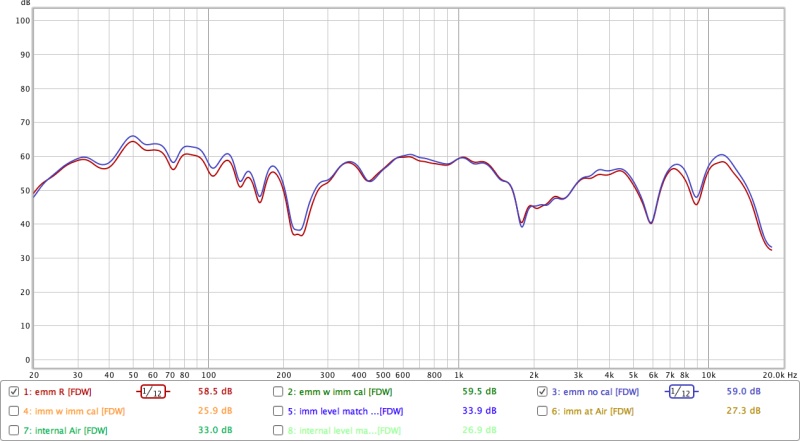Click the 25.9 dB value for imm w imm cal
The width and height of the screenshot is (800, 442).
click(215, 410)
